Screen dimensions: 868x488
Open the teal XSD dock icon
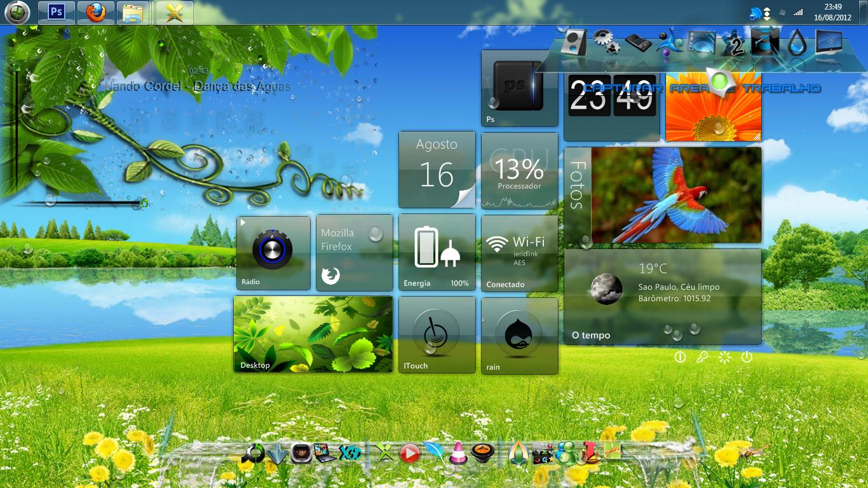[350, 453]
